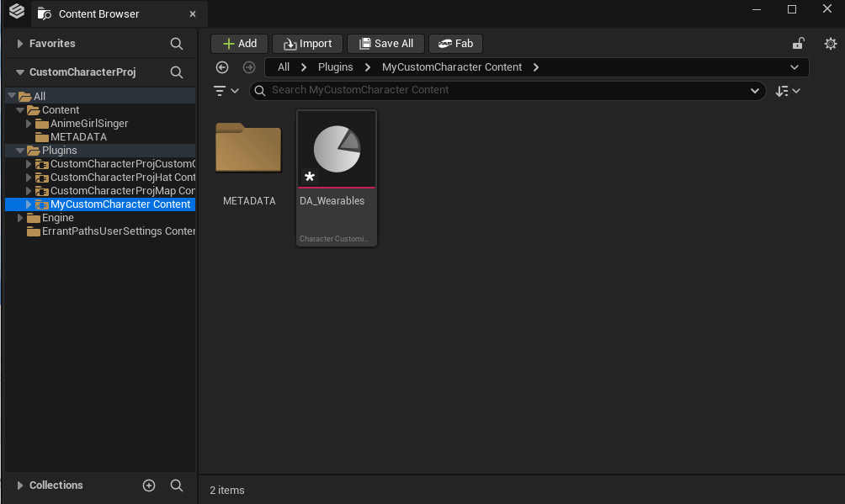This screenshot has height=504, width=845.
Task: Select the Content folder
Action: [61, 110]
